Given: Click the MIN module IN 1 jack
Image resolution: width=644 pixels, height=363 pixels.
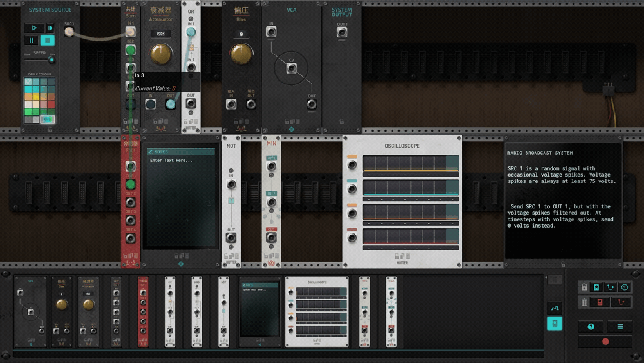Looking at the screenshot, I should pyautogui.click(x=271, y=166).
